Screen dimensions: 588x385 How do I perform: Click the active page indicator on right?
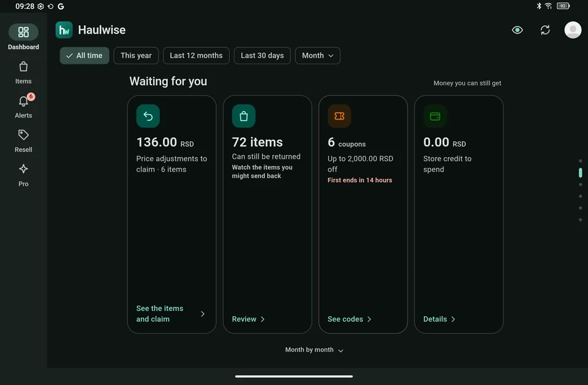point(580,173)
